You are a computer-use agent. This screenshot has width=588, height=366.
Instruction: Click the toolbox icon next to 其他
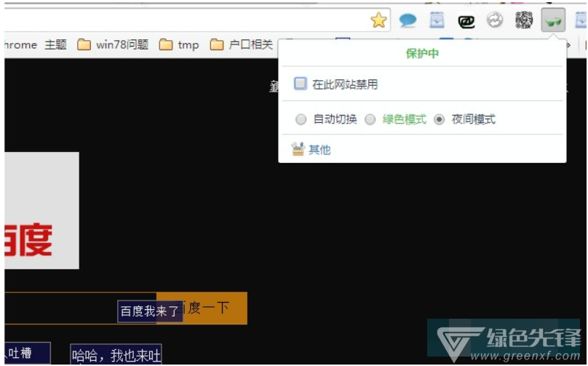[298, 149]
